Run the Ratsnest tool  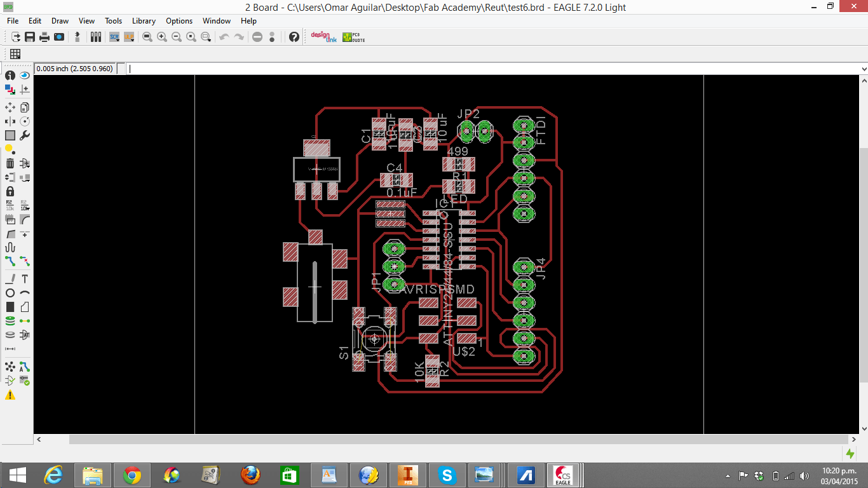tap(10, 367)
